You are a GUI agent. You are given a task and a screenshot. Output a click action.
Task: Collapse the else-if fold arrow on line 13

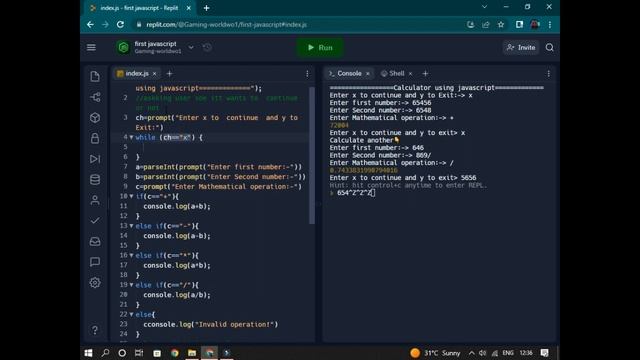point(131,226)
